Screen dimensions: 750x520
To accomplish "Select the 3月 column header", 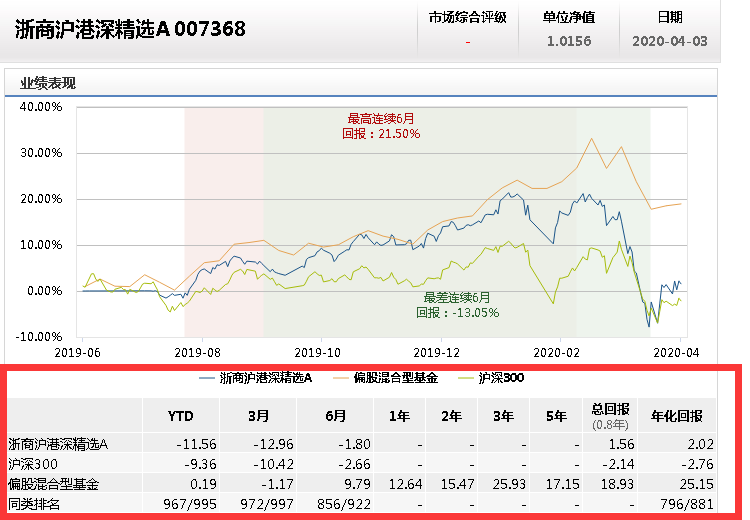I will tap(258, 416).
